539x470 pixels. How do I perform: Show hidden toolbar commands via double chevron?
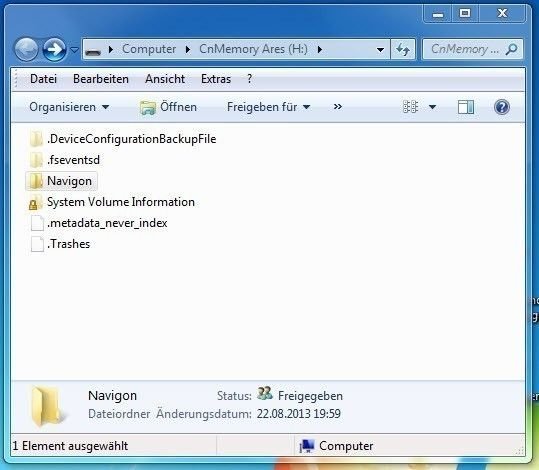pyautogui.click(x=338, y=107)
